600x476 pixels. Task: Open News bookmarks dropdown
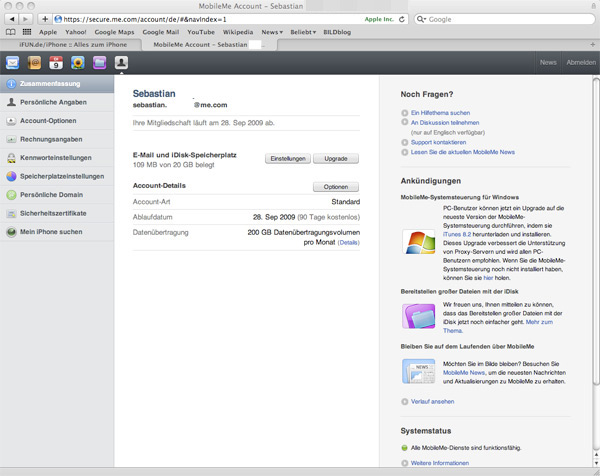point(272,32)
